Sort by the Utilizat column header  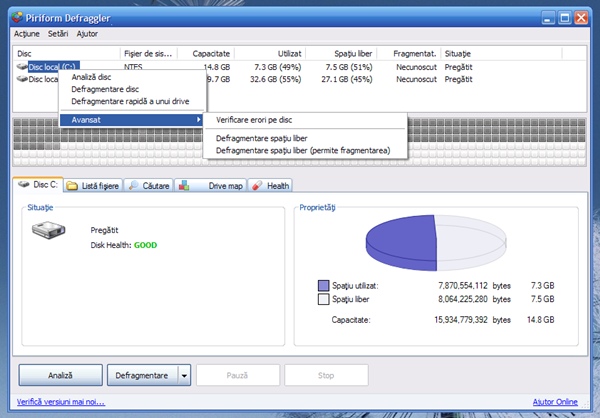270,54
